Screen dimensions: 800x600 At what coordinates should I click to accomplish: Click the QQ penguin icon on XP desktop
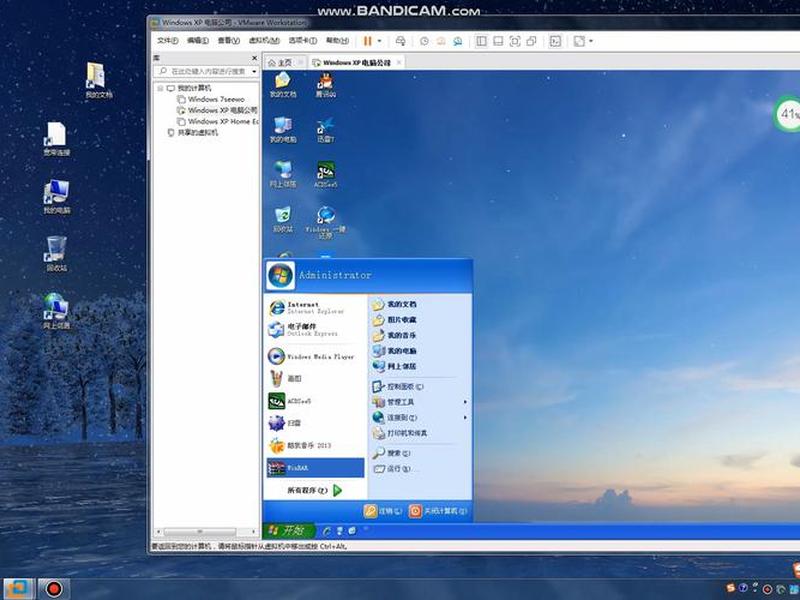pos(326,85)
